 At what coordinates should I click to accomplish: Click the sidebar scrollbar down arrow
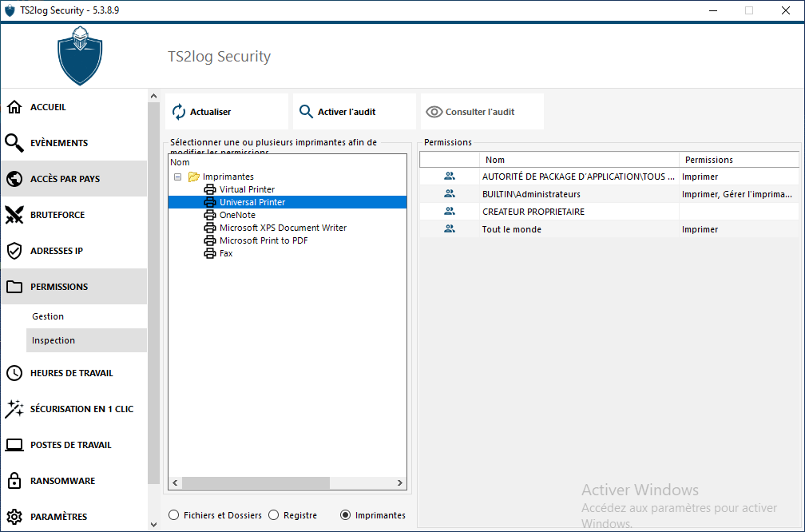153,525
